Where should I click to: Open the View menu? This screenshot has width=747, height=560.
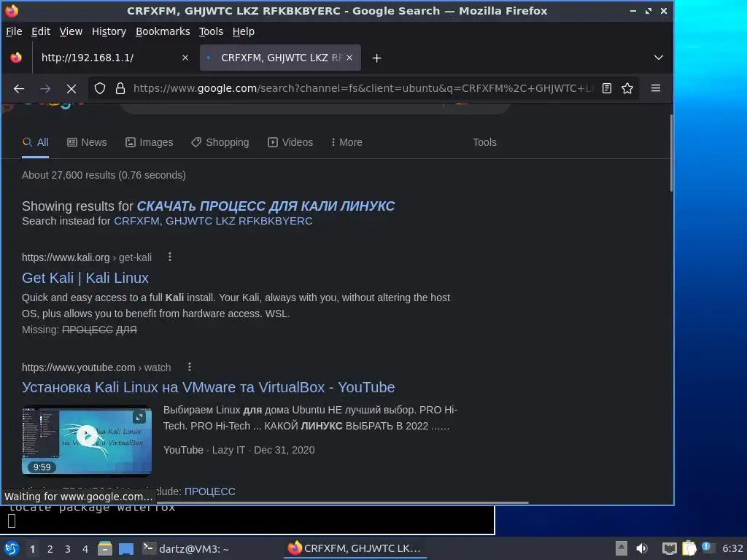[71, 31]
